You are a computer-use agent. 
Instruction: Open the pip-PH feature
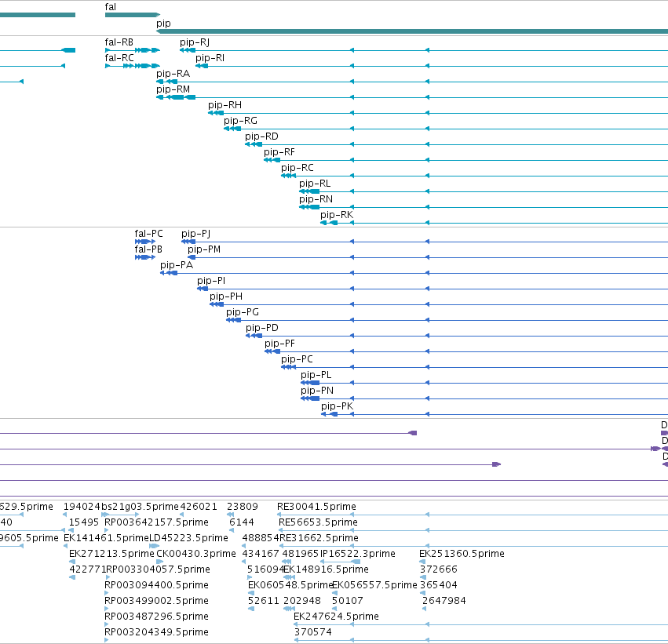tap(226, 297)
